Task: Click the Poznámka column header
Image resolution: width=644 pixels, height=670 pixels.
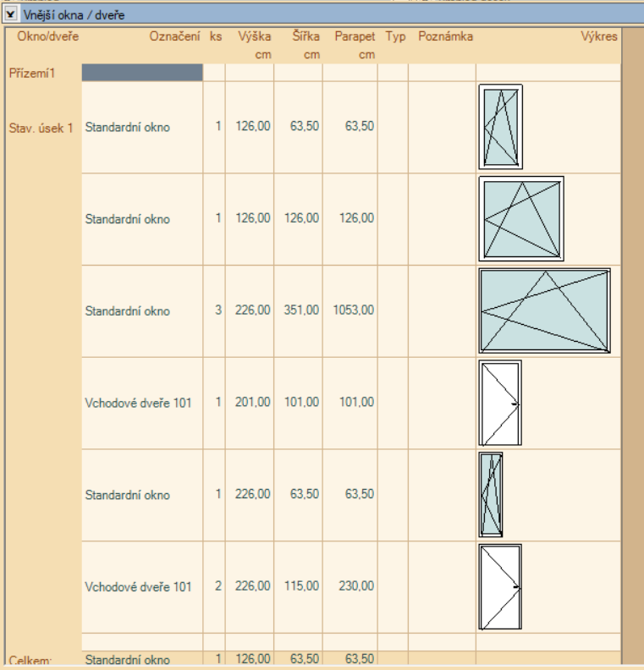Action: (x=445, y=36)
